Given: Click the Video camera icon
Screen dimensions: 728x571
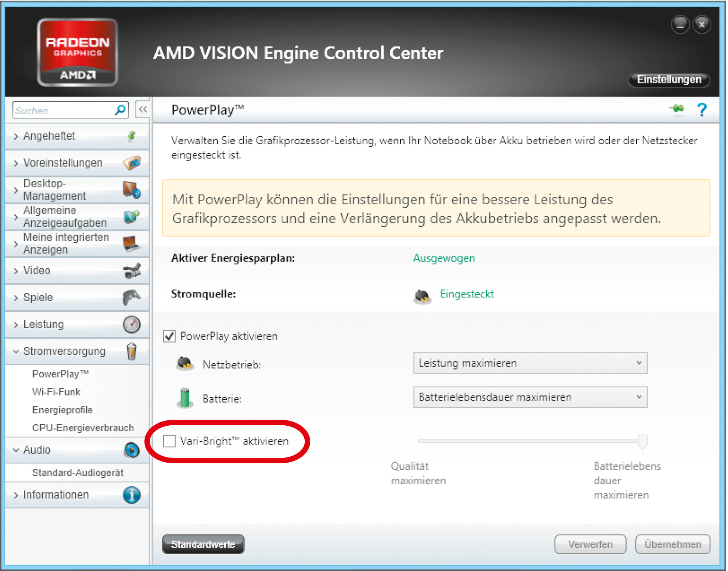Looking at the screenshot, I should (131, 271).
